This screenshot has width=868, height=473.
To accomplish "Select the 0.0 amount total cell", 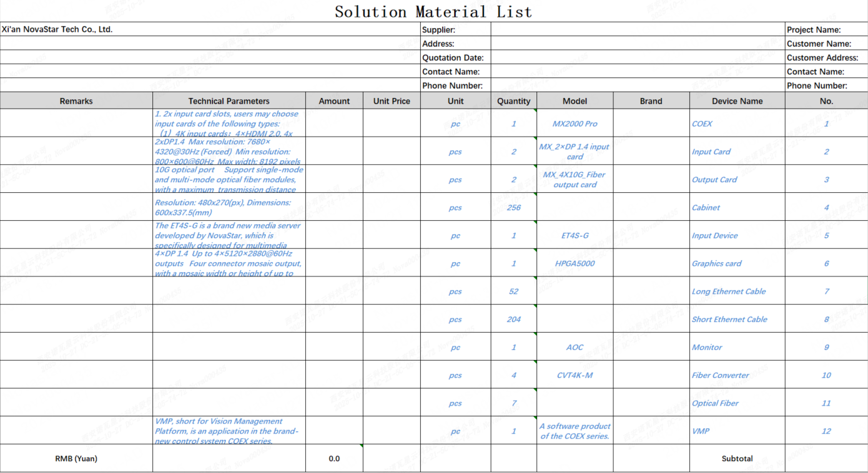I will [334, 459].
